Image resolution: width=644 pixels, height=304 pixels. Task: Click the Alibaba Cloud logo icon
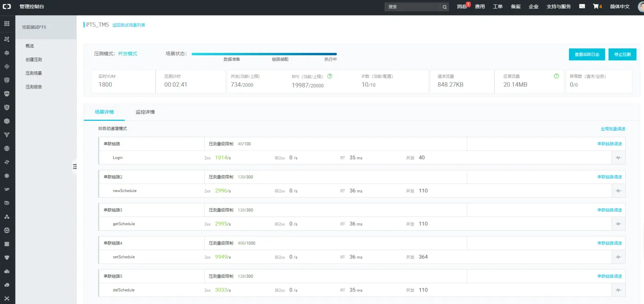point(7,7)
